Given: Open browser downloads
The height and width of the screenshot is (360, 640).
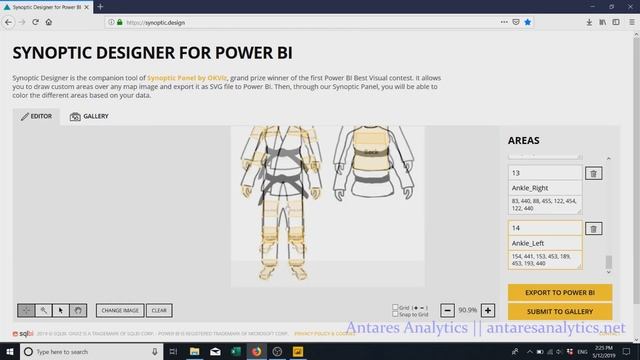Looking at the screenshot, I should click(x=589, y=22).
